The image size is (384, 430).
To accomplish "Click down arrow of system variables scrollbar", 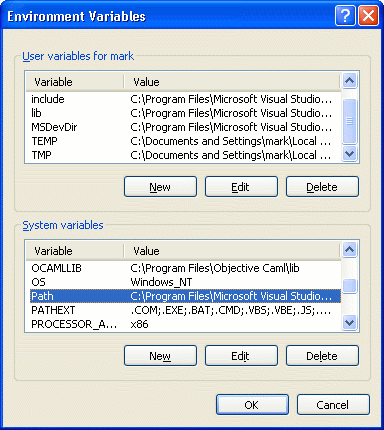I will (x=350, y=323).
